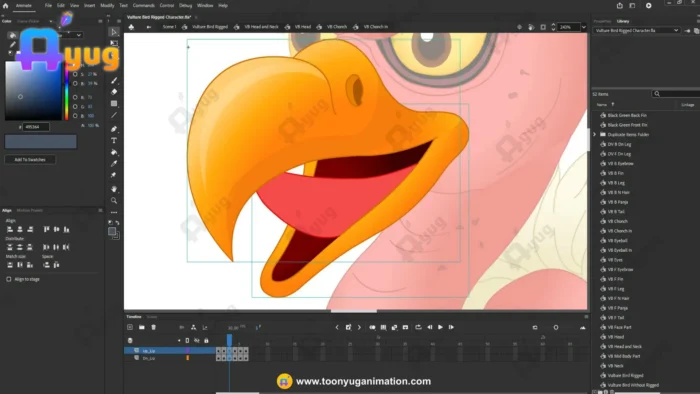Select the Selection arrow tool
The image size is (700, 394).
pos(114,32)
